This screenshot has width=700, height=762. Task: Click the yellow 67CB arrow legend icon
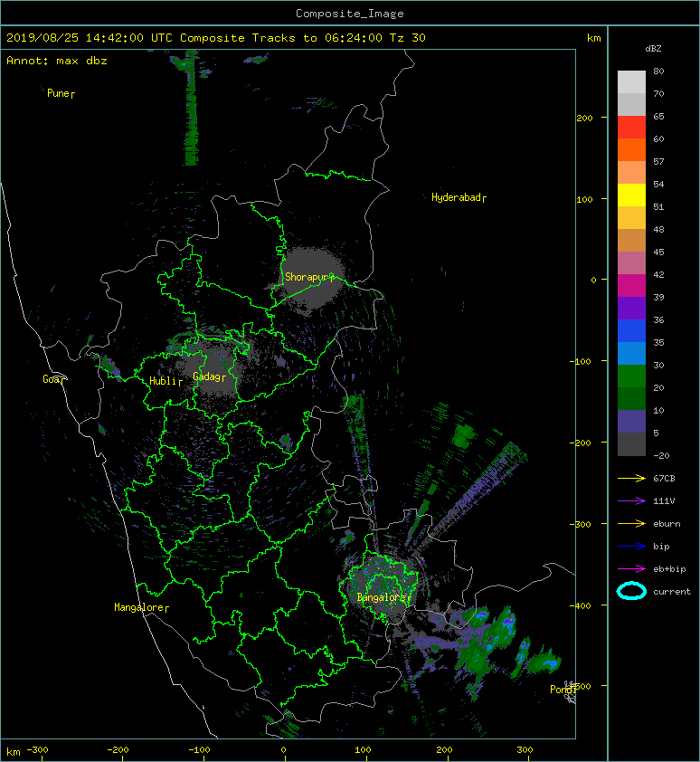(x=631, y=478)
